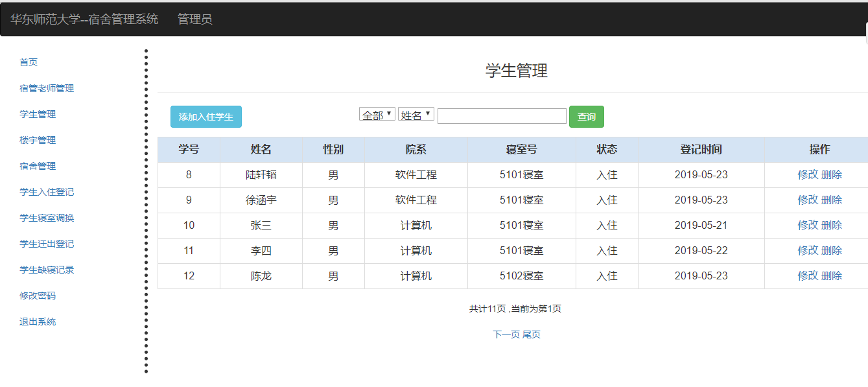This screenshot has height=387, width=868.
Task: Navigate to 宿舍管理 in sidebar
Action: click(x=38, y=166)
